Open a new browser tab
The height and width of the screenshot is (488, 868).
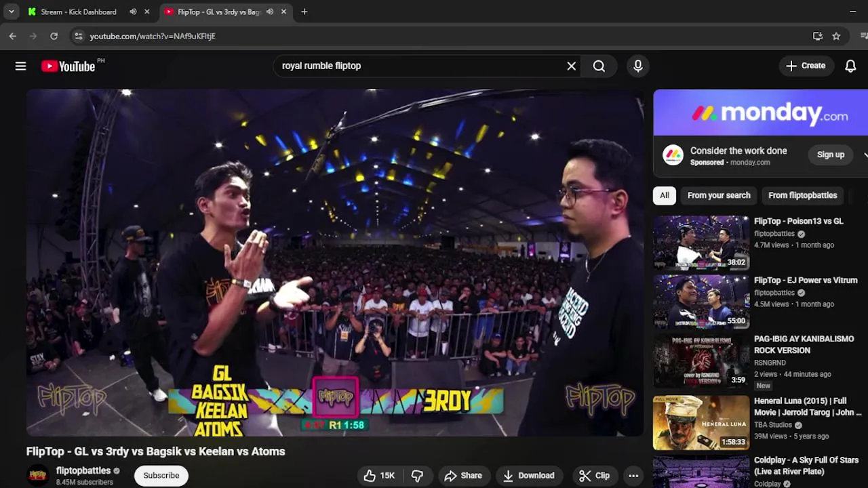(x=304, y=12)
